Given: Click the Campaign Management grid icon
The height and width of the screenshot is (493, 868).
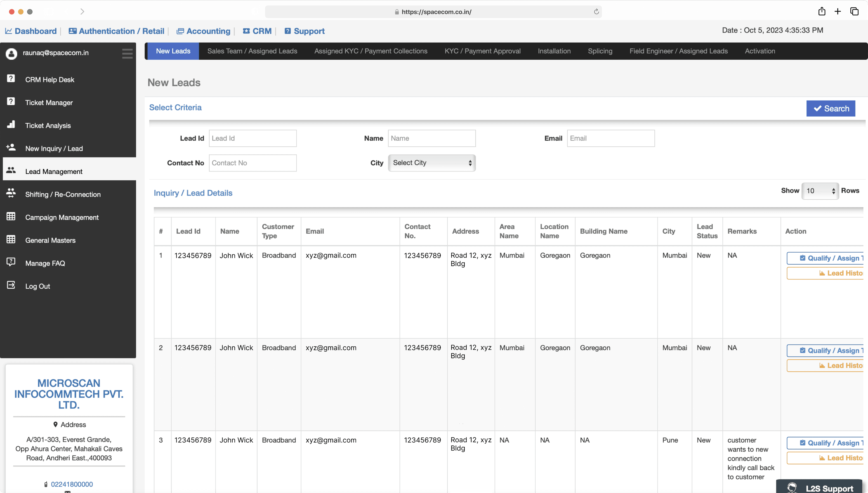Looking at the screenshot, I should [11, 216].
